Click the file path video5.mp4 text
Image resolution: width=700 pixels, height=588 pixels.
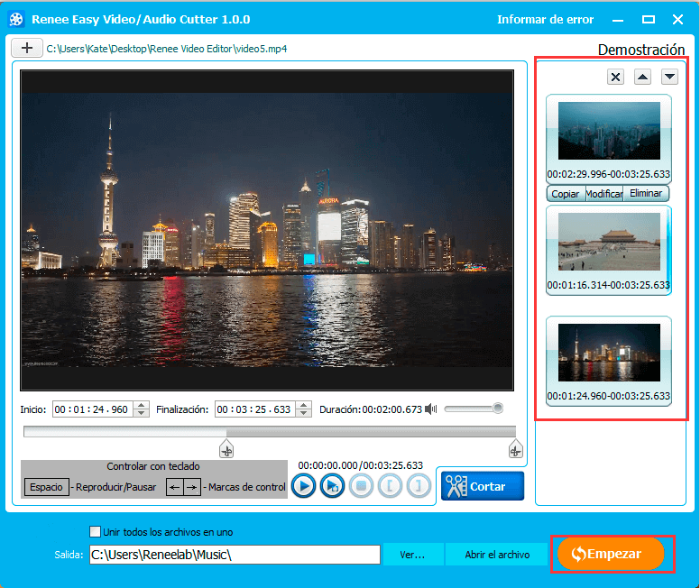(x=167, y=48)
